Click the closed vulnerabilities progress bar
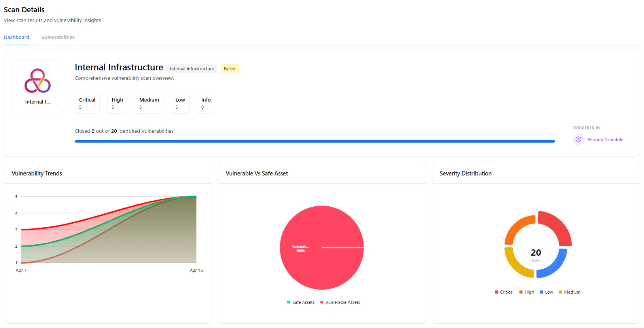Image resolution: width=644 pixels, height=328 pixels. [315, 141]
